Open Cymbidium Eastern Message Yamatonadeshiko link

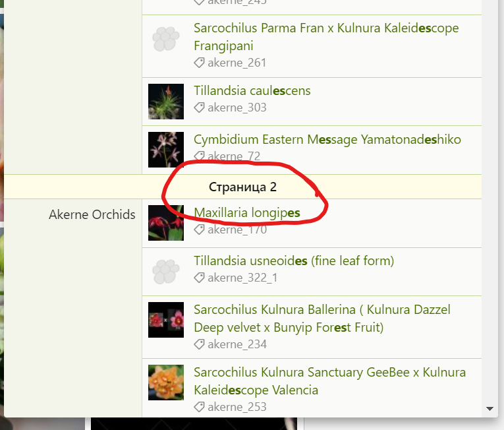tap(327, 140)
